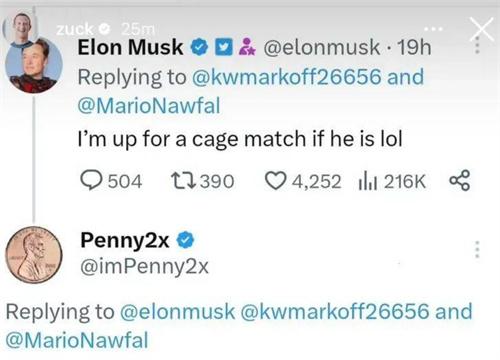Click the share icon on Elon's tweet

[x=460, y=180]
